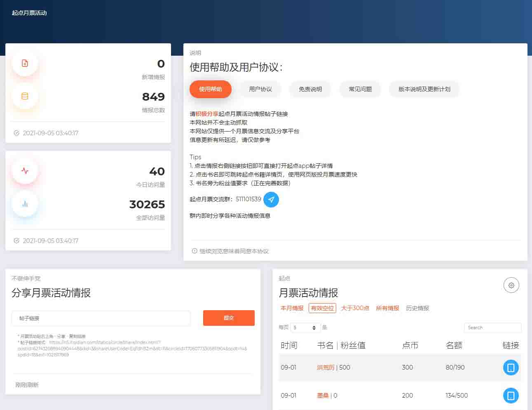This screenshot has height=410, width=532.
Task: Open the phone link for 洪荒历 row
Action: point(511,368)
